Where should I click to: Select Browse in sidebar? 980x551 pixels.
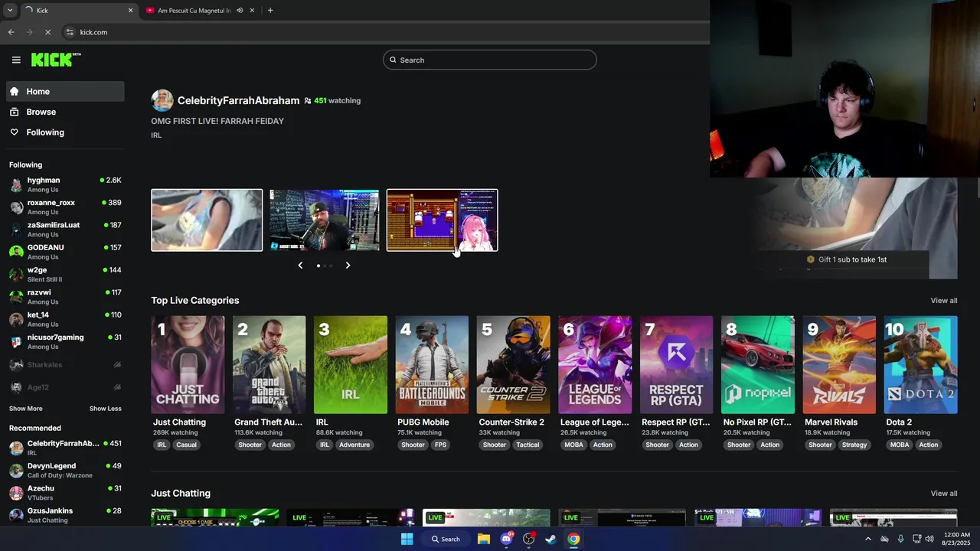coord(65,112)
